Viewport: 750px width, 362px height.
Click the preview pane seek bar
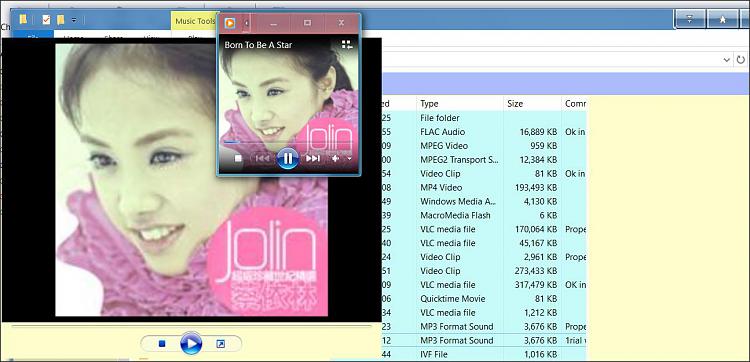(191, 326)
